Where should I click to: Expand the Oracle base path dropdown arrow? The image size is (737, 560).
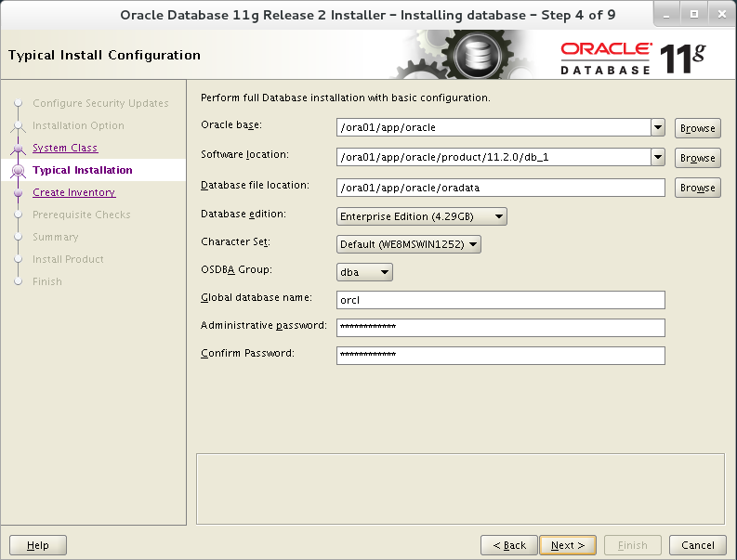point(658,128)
